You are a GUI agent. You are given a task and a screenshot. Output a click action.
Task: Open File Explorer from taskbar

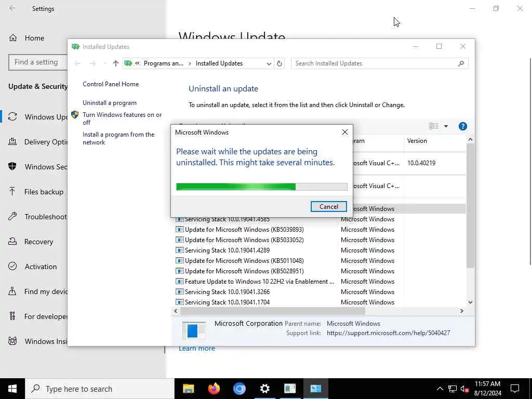pos(188,389)
